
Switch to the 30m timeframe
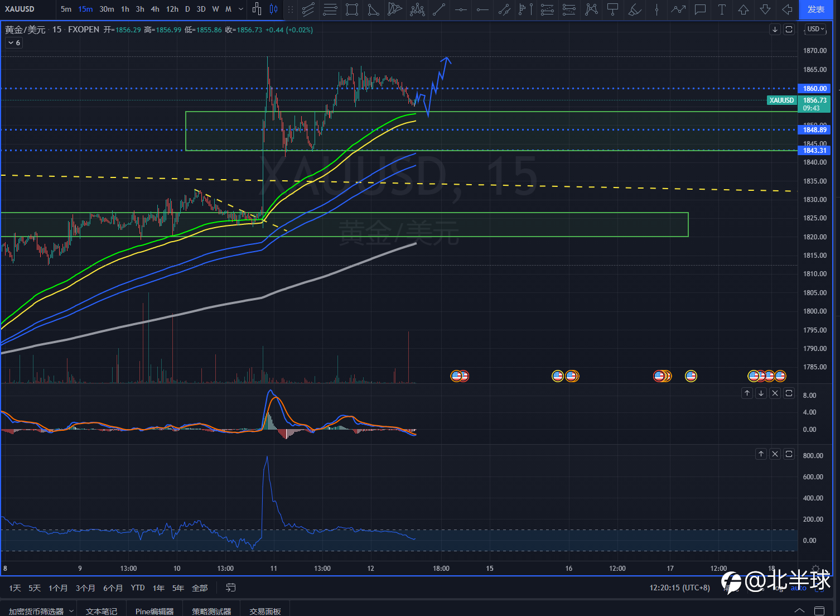tap(107, 9)
